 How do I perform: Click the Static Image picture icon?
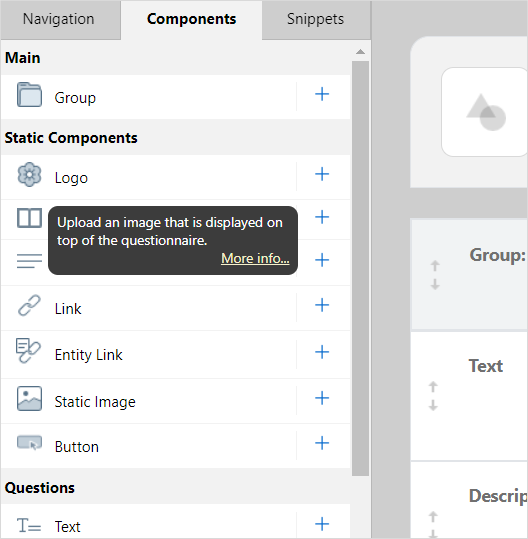pos(29,398)
